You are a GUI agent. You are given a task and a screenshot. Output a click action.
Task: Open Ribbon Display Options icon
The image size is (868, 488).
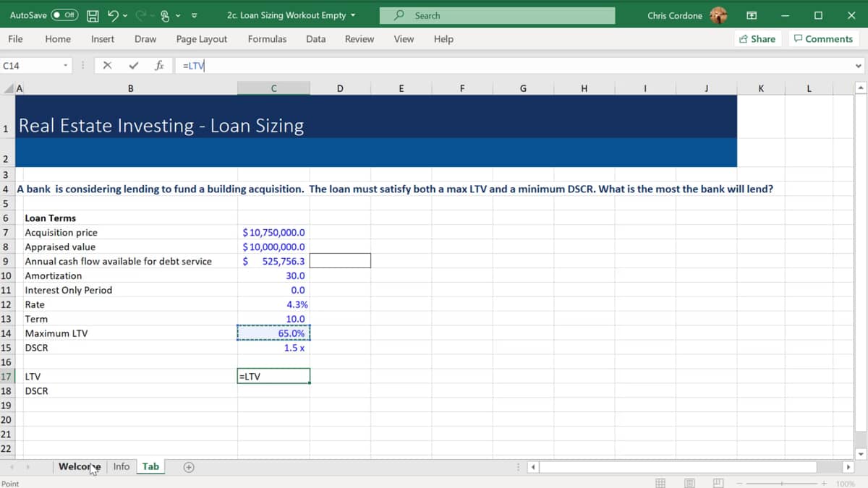[x=752, y=15]
